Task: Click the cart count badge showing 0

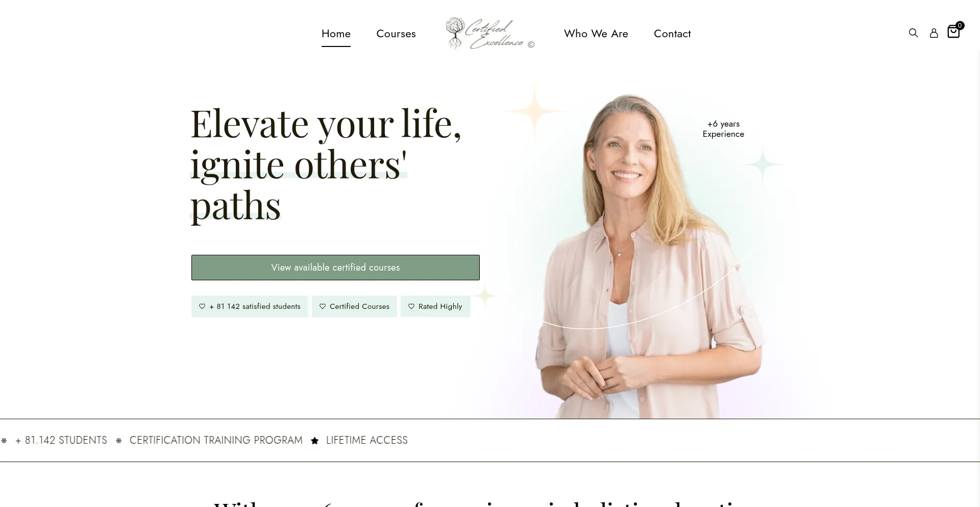Action: coord(960,25)
